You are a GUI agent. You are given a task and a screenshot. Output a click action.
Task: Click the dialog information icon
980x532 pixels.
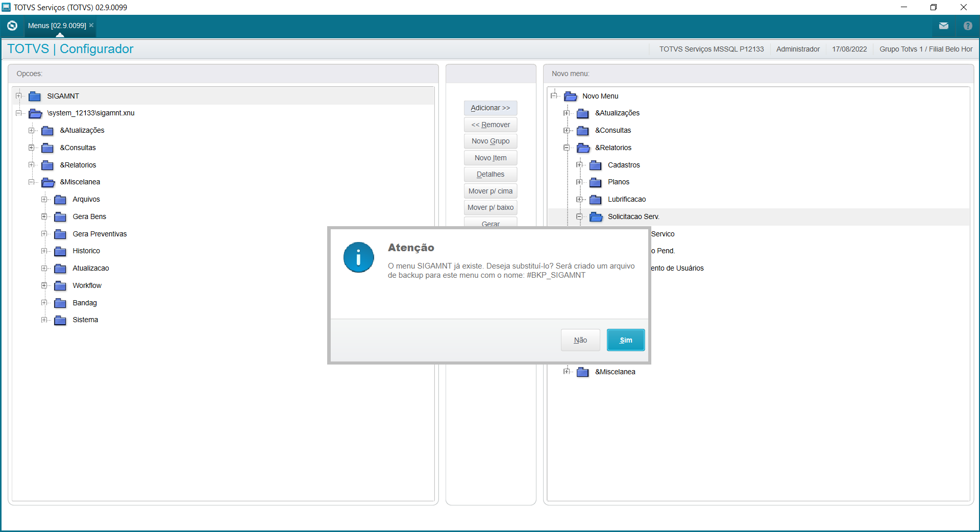coord(358,257)
